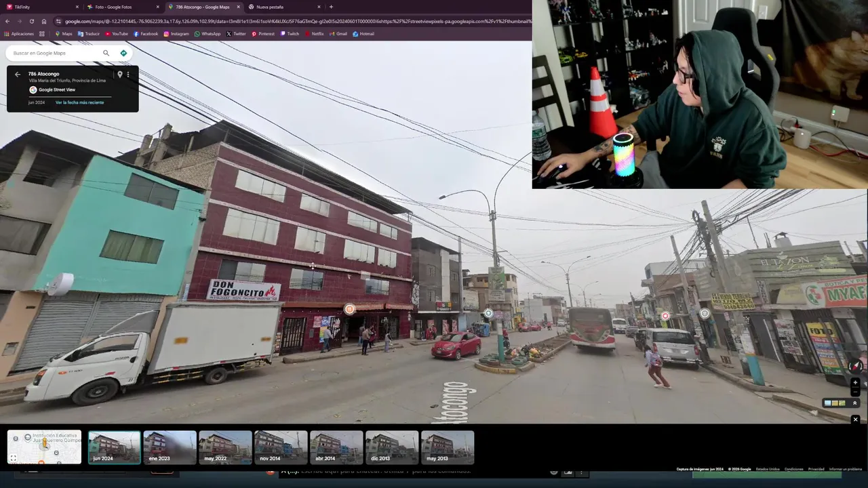Open the Maps bookmark
The image size is (868, 488).
coord(63,34)
